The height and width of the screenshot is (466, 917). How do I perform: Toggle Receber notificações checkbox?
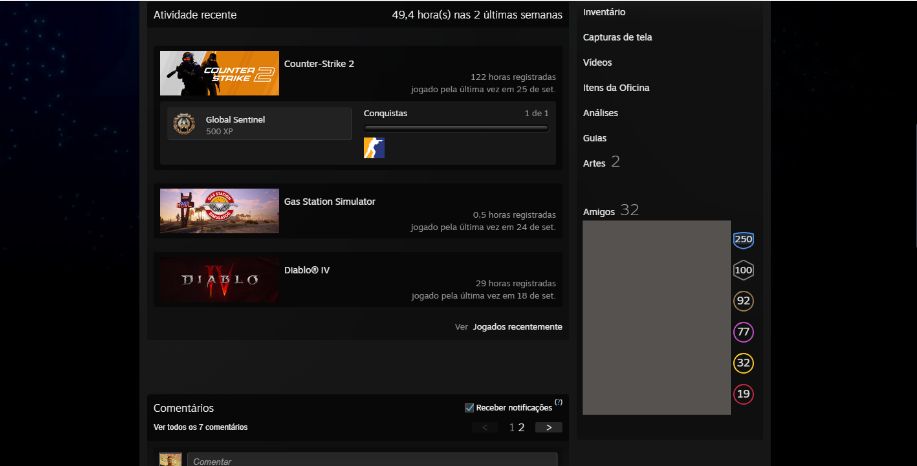(469, 408)
